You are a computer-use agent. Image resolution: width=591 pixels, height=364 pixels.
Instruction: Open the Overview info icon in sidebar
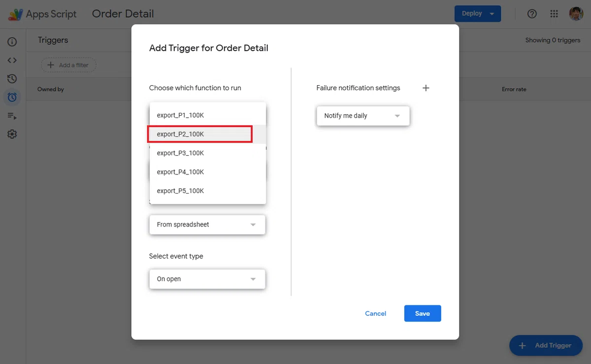click(x=12, y=42)
